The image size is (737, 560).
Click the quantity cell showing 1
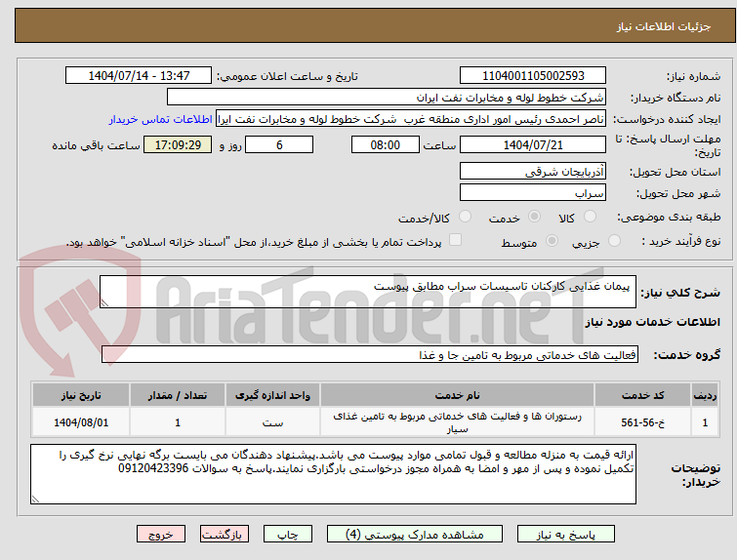tap(178, 422)
